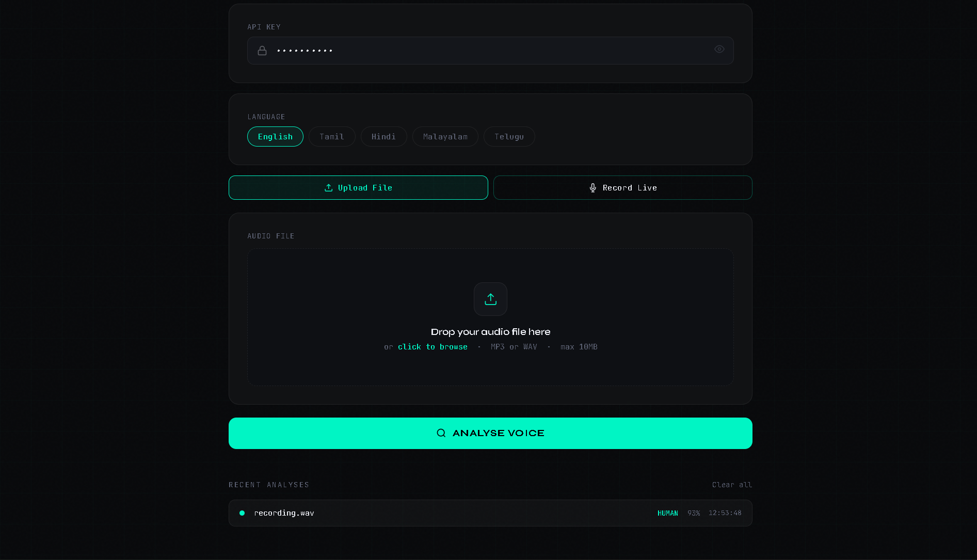Viewport: 977px width, 560px height.
Task: Reveal the hidden API key with the eye icon
Action: (x=719, y=50)
